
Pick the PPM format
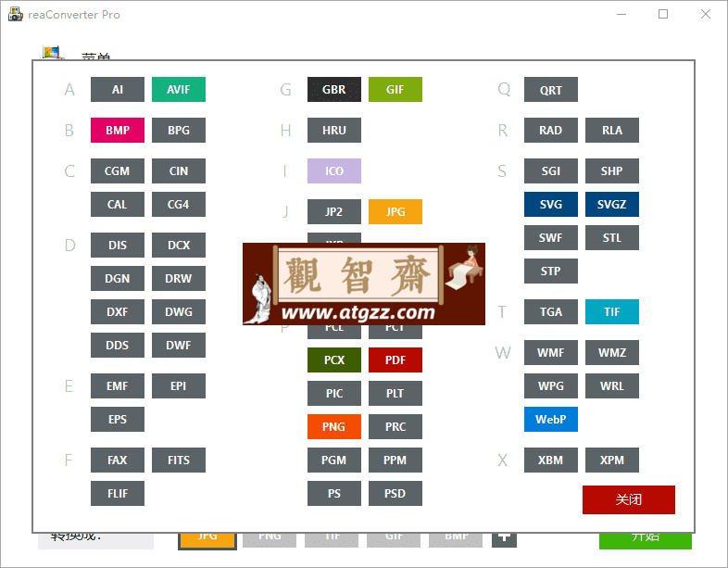[x=395, y=461]
